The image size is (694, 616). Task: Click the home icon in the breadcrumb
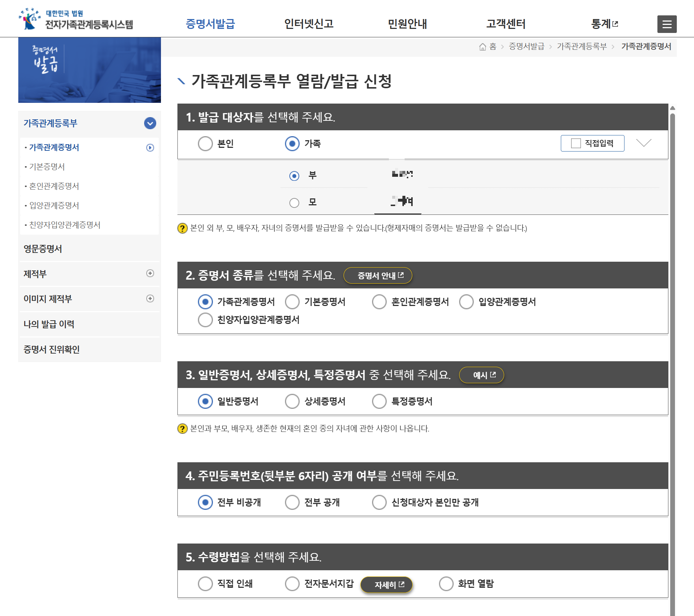(482, 46)
